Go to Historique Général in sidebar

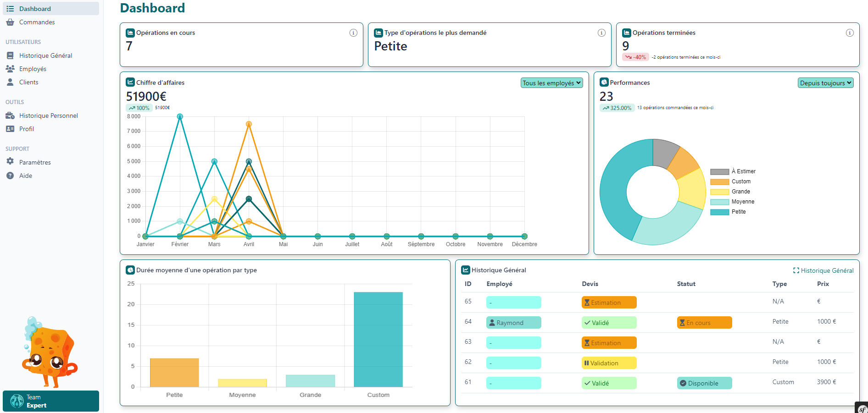point(45,55)
